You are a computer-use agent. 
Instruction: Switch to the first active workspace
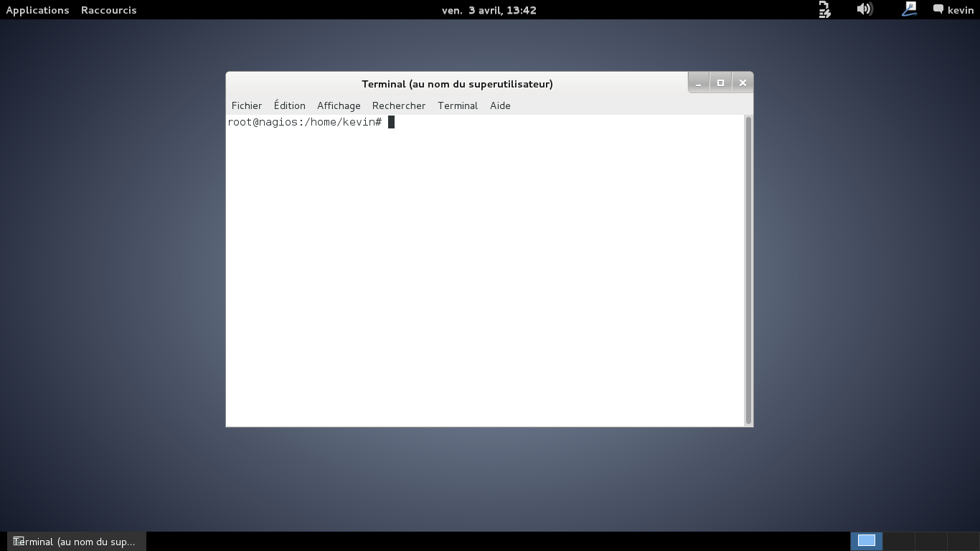pyautogui.click(x=867, y=541)
